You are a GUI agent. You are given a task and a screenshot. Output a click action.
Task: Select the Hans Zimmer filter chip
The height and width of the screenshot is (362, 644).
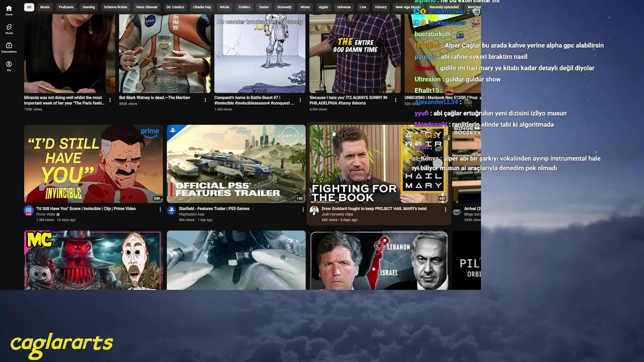(147, 7)
